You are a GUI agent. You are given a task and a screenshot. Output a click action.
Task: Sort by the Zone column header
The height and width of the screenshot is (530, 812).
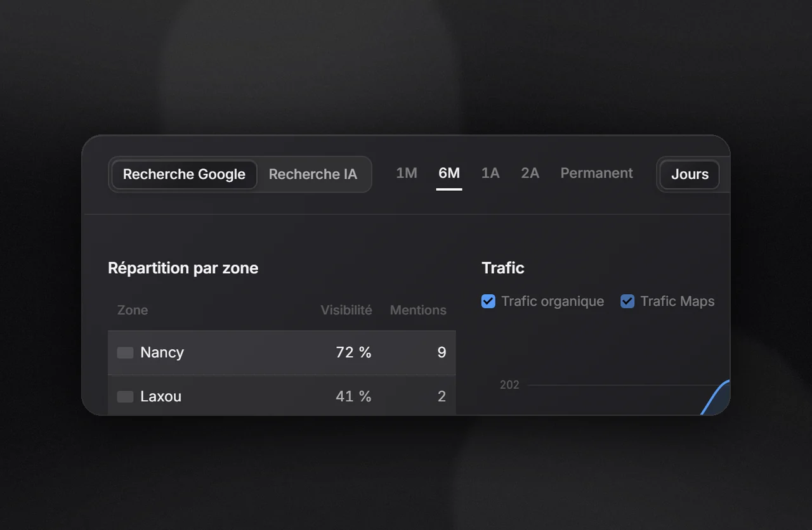(x=133, y=310)
